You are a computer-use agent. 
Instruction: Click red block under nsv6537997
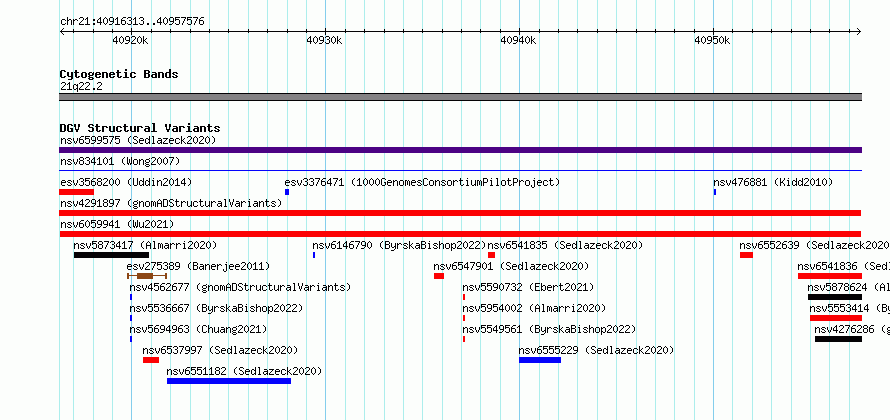(x=151, y=360)
